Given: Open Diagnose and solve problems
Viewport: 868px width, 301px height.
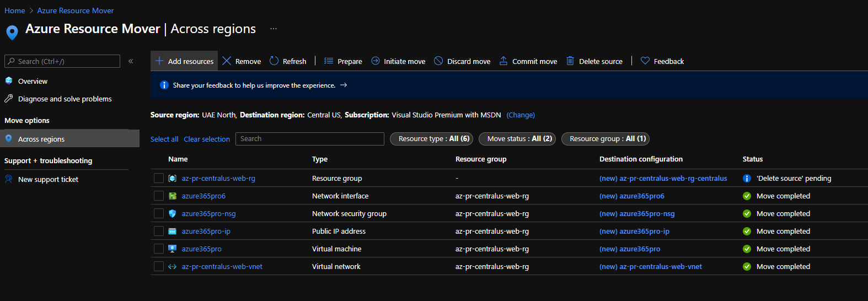Looking at the screenshot, I should pyautogui.click(x=65, y=99).
